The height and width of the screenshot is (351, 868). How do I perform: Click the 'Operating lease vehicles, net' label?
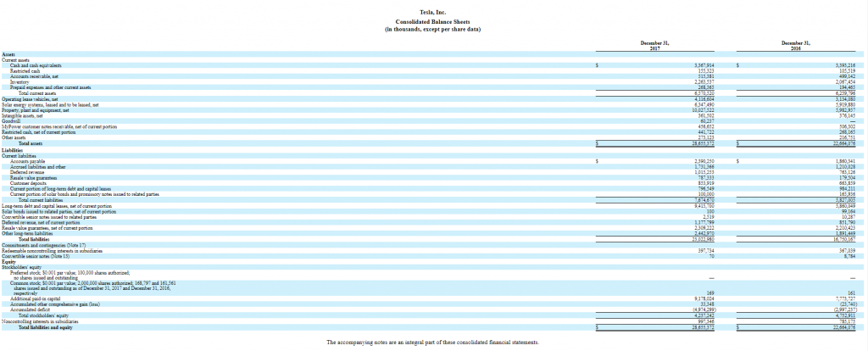point(30,98)
